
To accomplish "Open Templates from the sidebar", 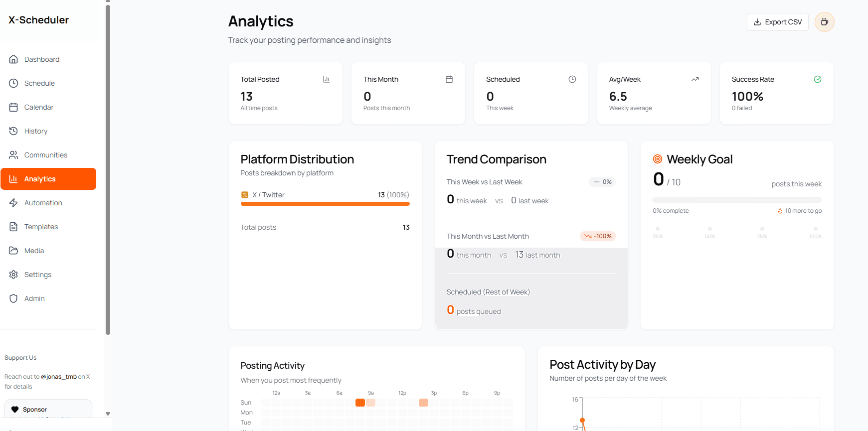I will [x=41, y=227].
